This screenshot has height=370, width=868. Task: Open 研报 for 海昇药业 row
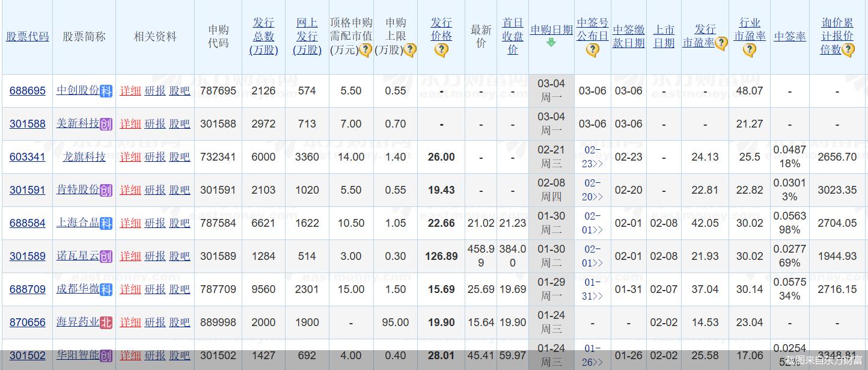(155, 322)
